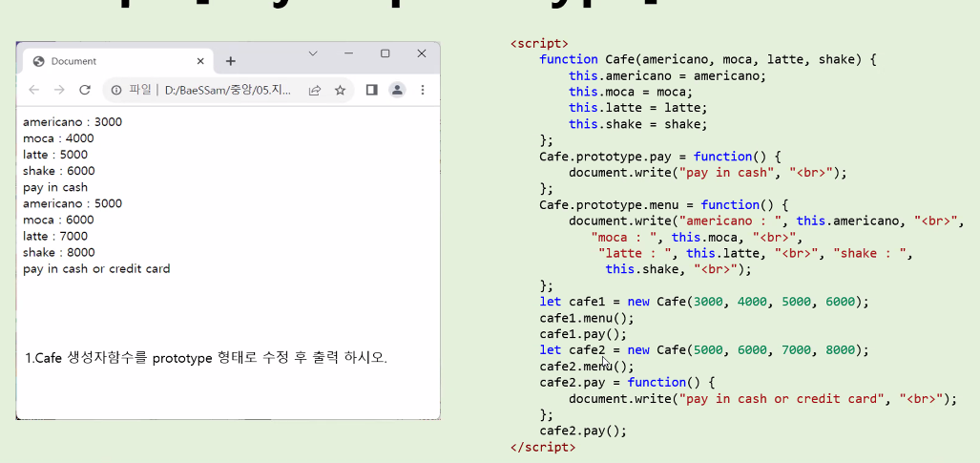Click the text 'shake : 6000'
The width and height of the screenshot is (980, 463).
point(59,171)
